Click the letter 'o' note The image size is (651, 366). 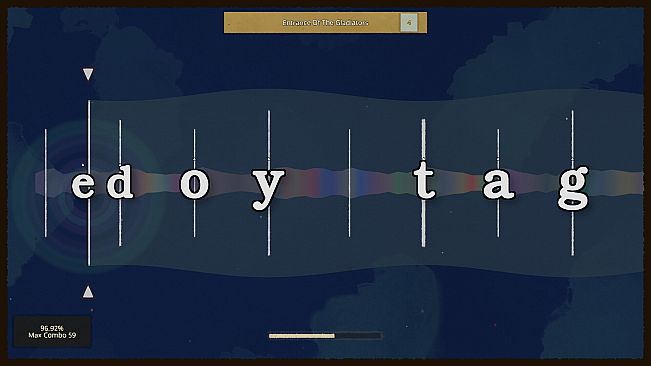[x=194, y=184]
